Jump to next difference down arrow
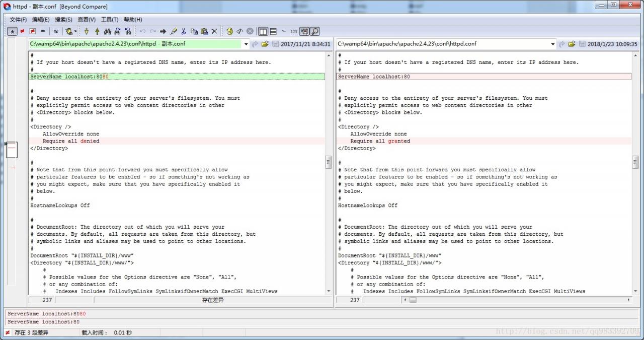 [87, 31]
